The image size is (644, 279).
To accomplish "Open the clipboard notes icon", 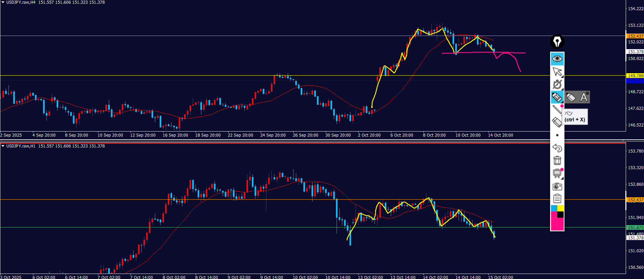I will tap(557, 199).
